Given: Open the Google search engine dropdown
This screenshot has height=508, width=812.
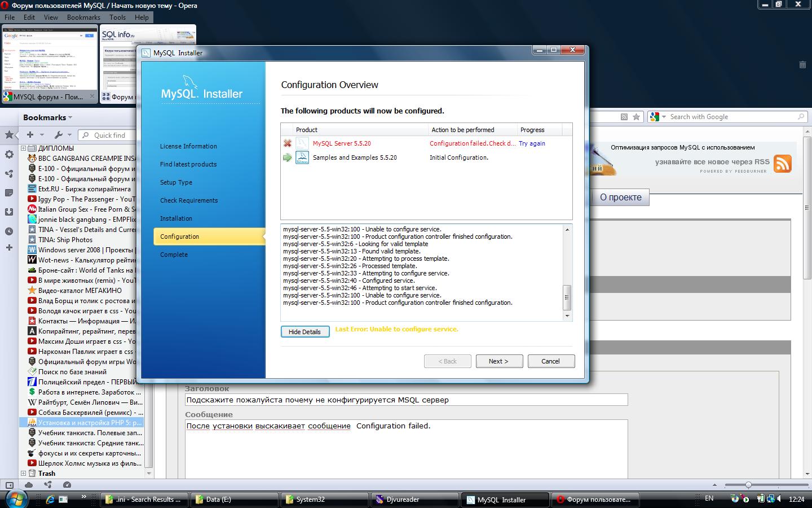Looking at the screenshot, I should 656,117.
